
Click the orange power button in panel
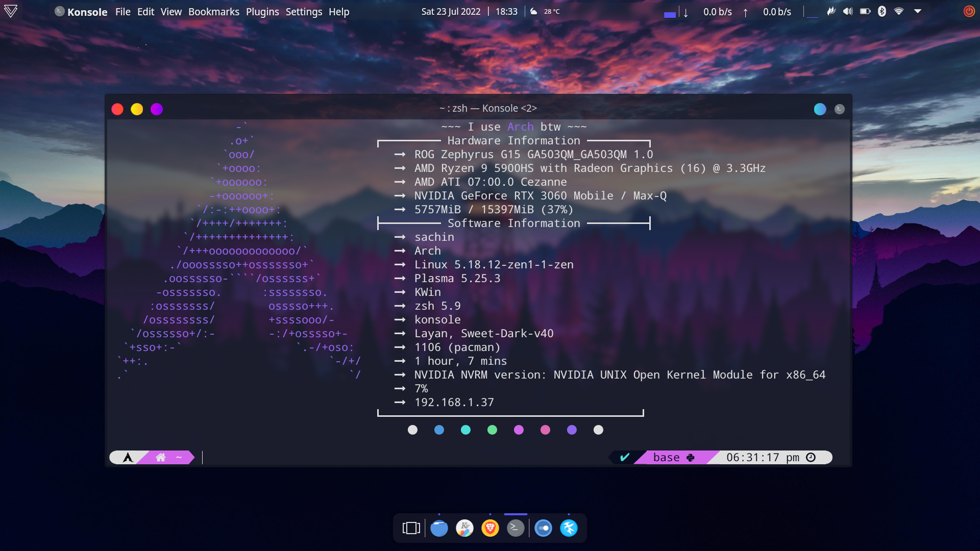[968, 11]
